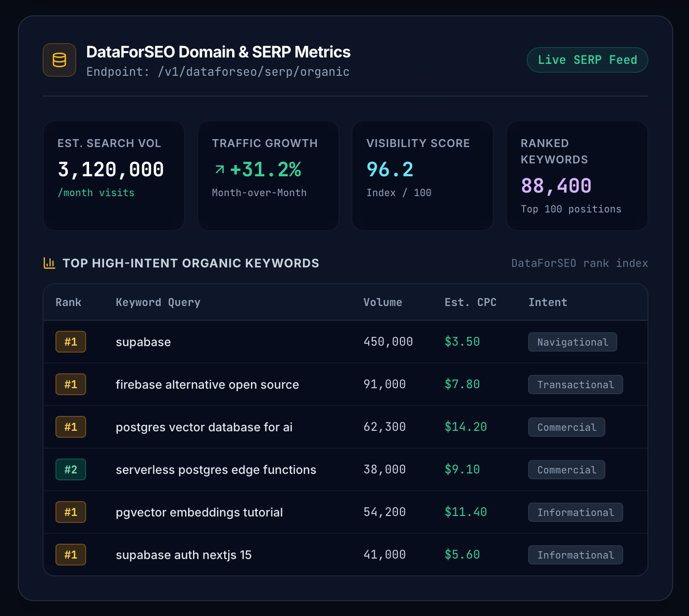The image size is (689, 616).
Task: Click the 41,000 volume value
Action: [x=385, y=555]
